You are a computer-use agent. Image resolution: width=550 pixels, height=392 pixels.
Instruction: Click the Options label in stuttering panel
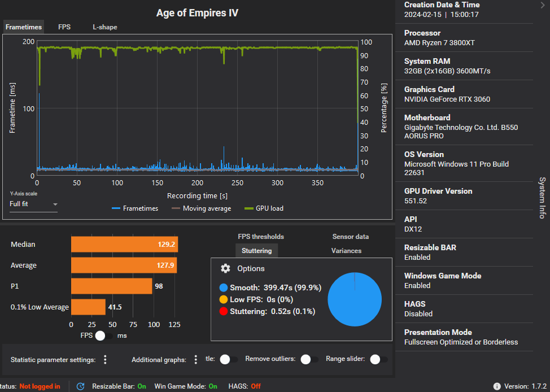click(x=251, y=268)
